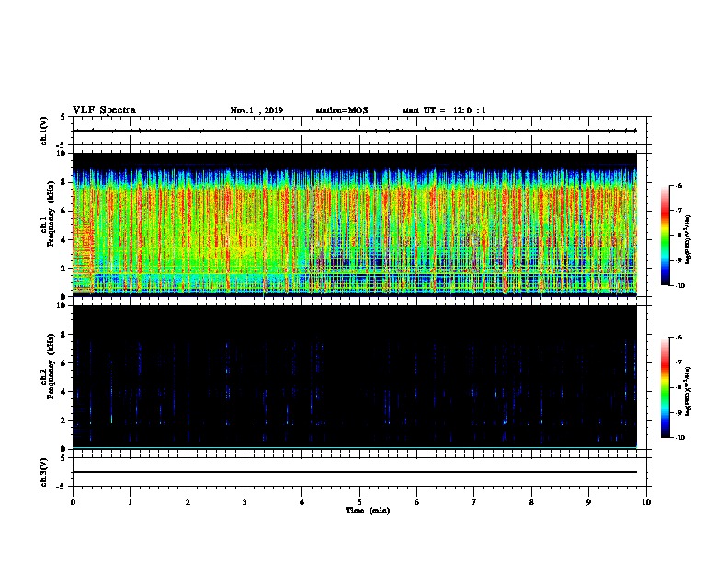Click the "8" kHz tick on ch.1 frequency axis
The height and width of the screenshot is (563, 728).
coord(63,182)
